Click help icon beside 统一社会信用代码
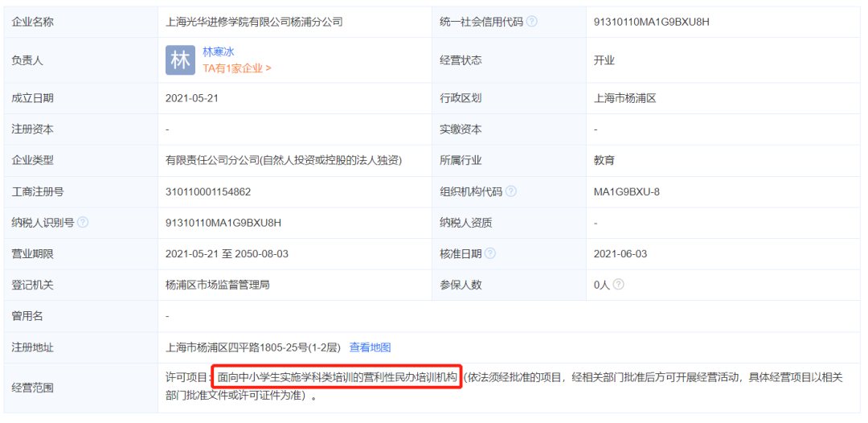This screenshot has height=423, width=868. tap(531, 22)
